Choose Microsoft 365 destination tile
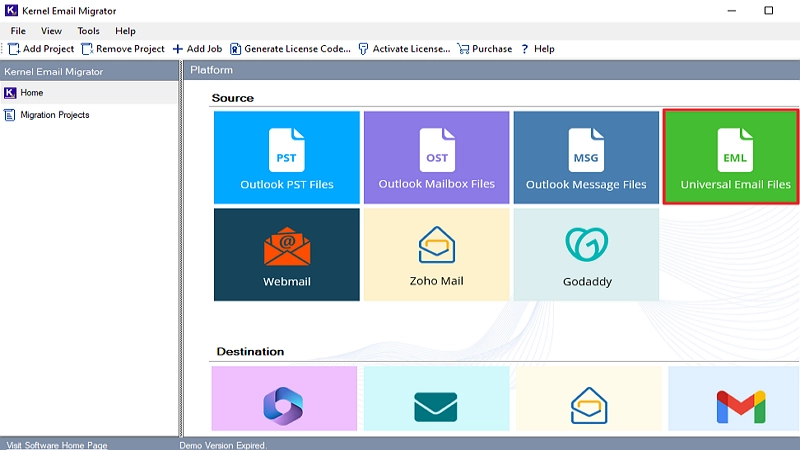 click(x=284, y=398)
